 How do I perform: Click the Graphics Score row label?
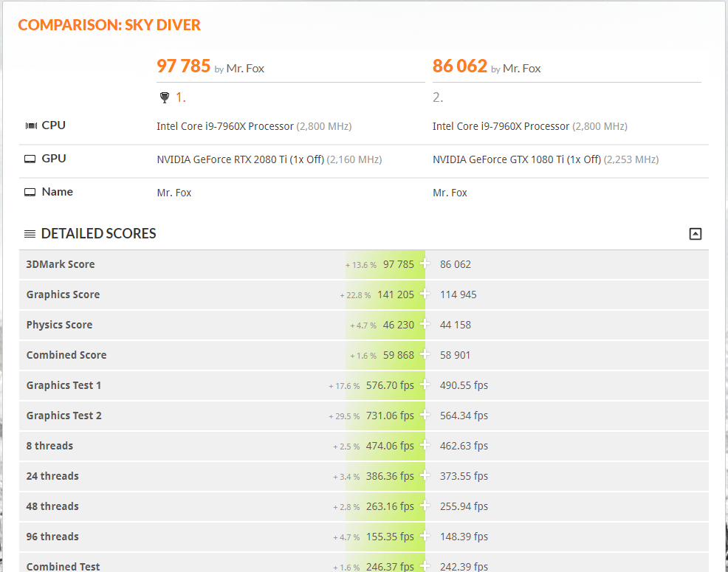(63, 294)
